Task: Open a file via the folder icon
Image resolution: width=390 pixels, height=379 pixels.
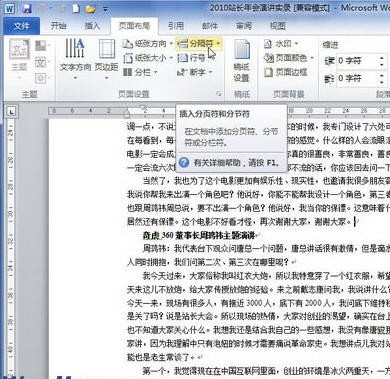Action: coord(90,9)
